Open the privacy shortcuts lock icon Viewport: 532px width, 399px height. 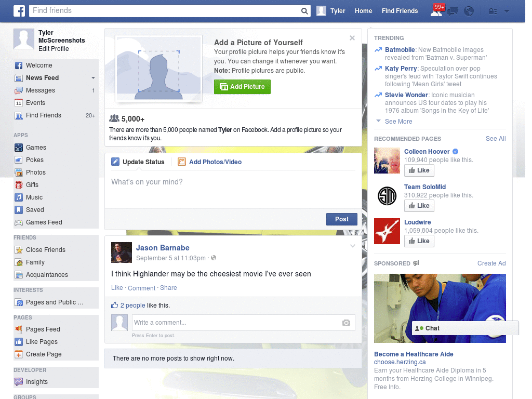tap(493, 11)
